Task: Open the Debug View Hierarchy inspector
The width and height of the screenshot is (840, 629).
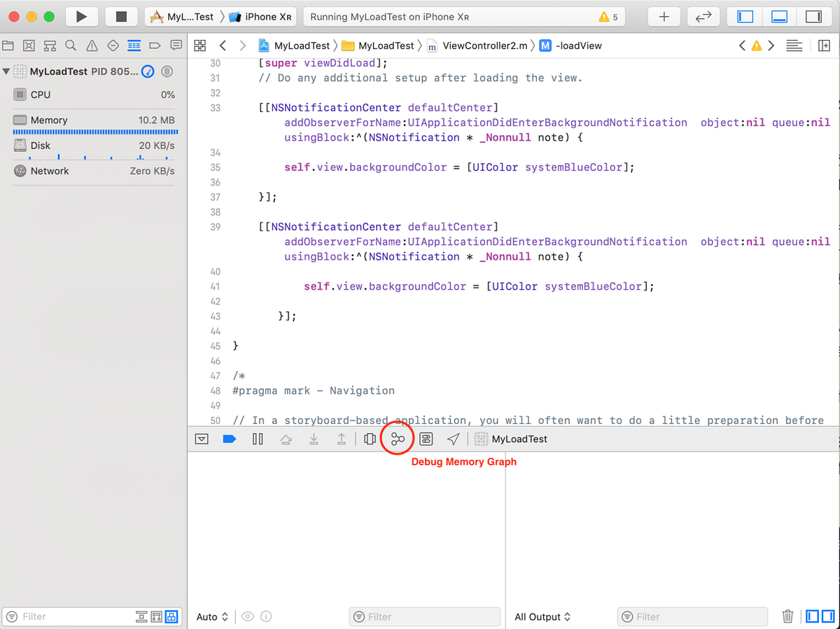Action: coord(370,439)
